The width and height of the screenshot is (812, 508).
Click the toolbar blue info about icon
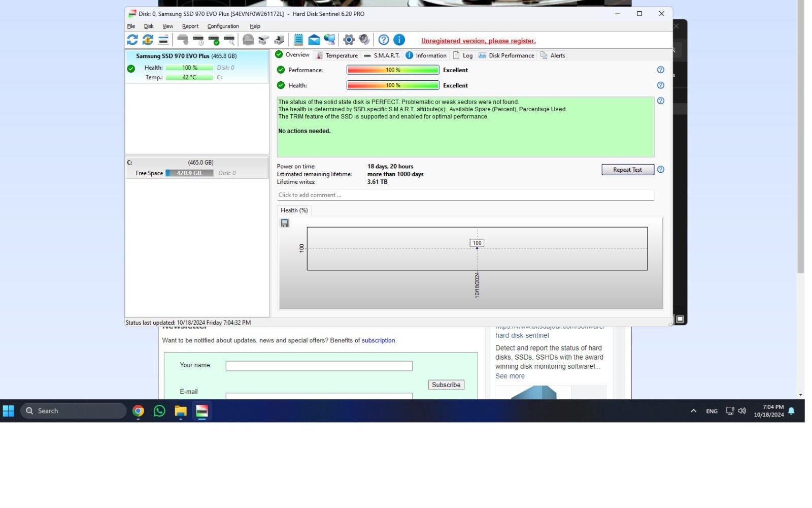pos(399,40)
